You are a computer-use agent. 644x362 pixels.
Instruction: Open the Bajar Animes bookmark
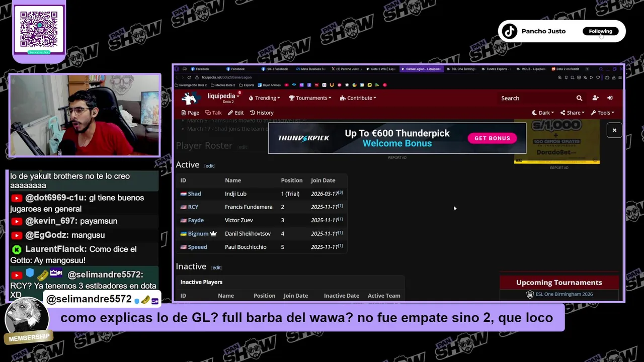click(270, 85)
